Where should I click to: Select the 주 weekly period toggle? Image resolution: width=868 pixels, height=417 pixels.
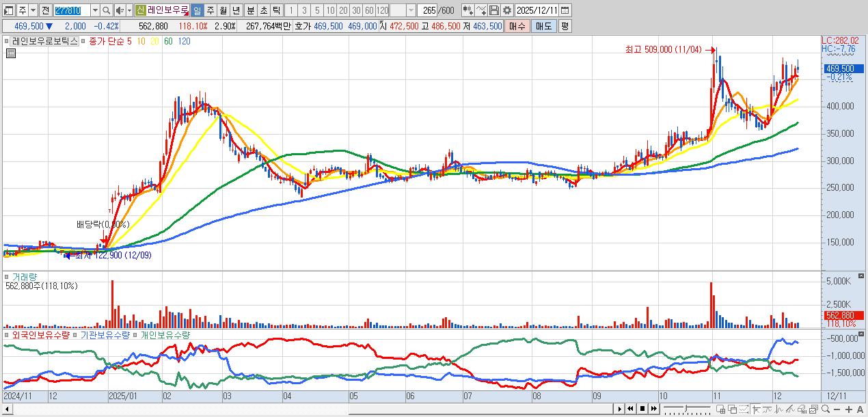[x=210, y=10]
